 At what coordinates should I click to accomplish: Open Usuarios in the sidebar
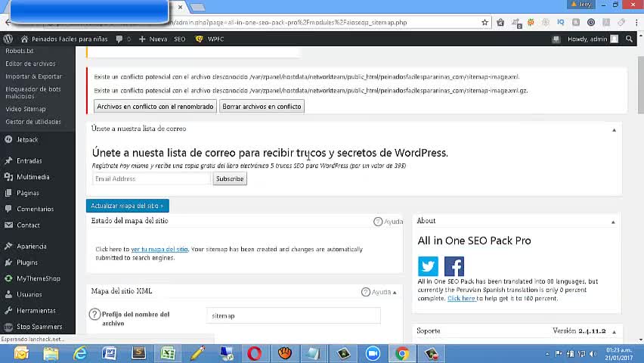point(29,294)
